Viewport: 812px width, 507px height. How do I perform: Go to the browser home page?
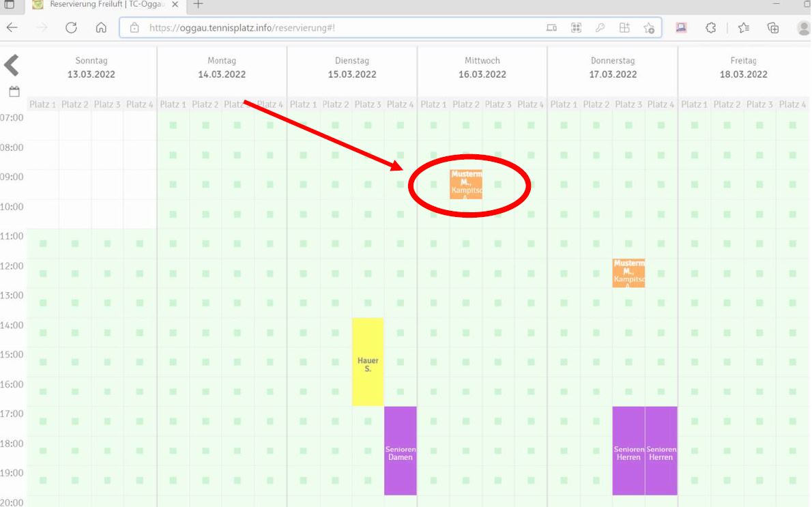coord(101,28)
